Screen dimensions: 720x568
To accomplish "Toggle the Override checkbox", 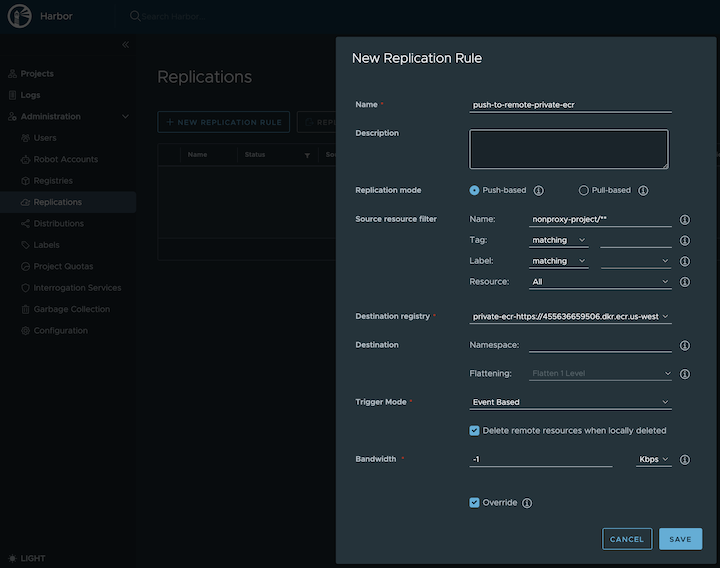I will (x=475, y=503).
